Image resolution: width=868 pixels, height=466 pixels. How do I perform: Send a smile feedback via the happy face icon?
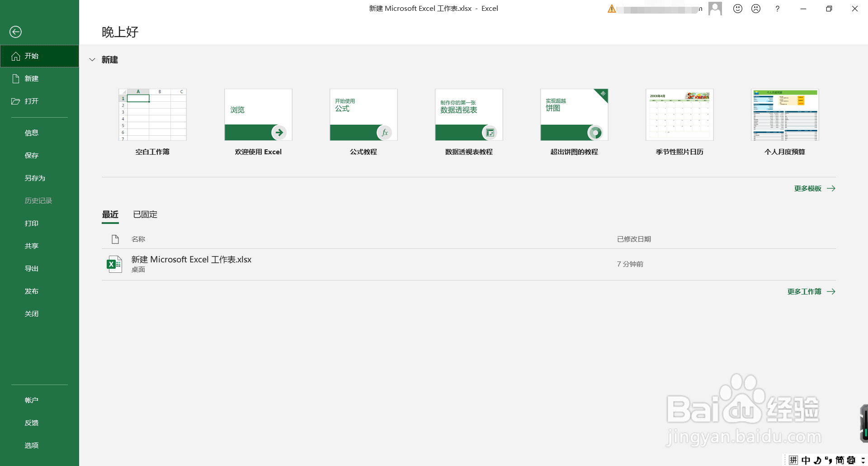point(738,9)
